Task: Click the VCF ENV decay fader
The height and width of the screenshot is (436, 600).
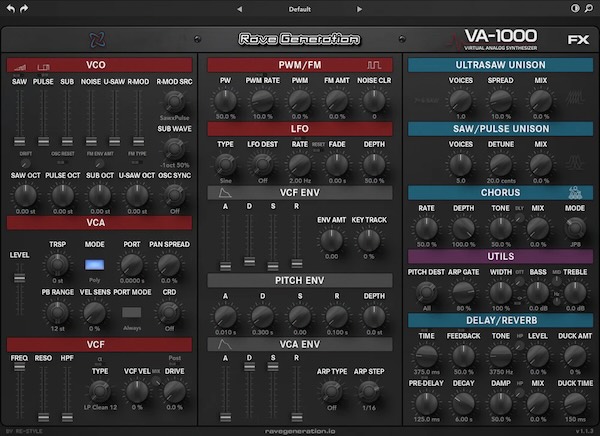Action: [x=249, y=261]
